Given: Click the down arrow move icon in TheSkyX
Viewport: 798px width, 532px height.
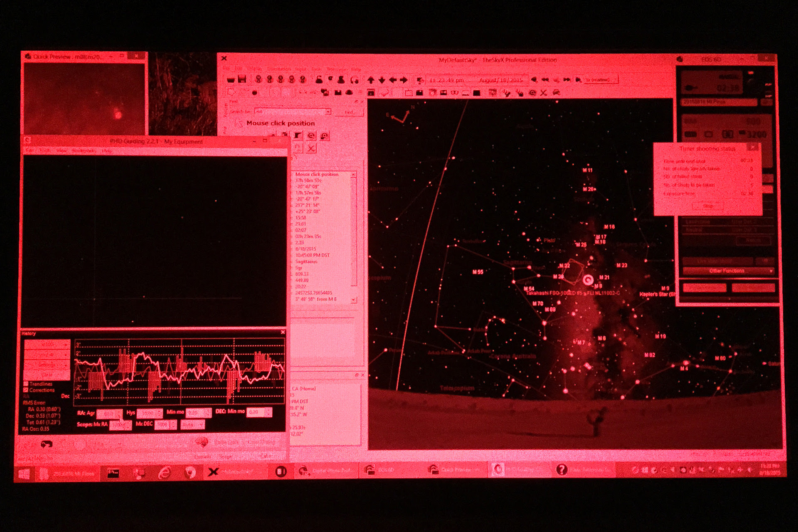Looking at the screenshot, I should (382, 80).
